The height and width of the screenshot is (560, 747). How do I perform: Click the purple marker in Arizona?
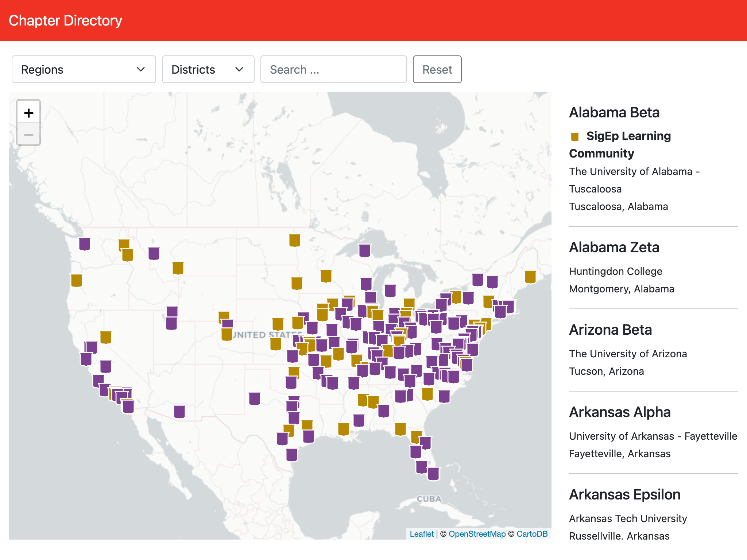pos(179,411)
